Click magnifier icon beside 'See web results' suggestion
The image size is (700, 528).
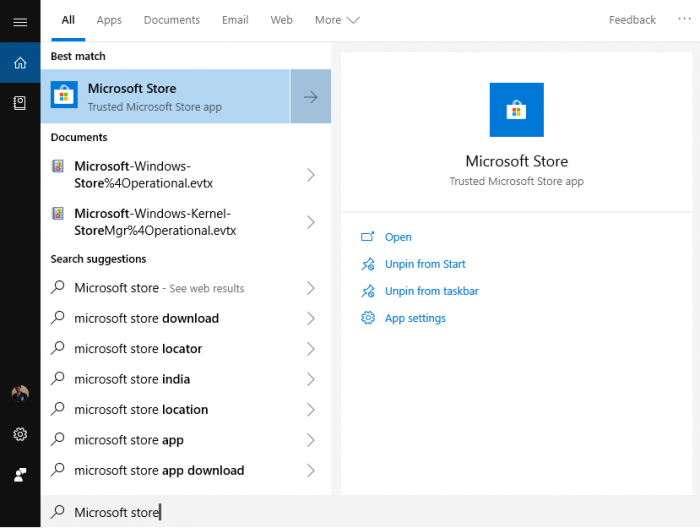click(58, 287)
